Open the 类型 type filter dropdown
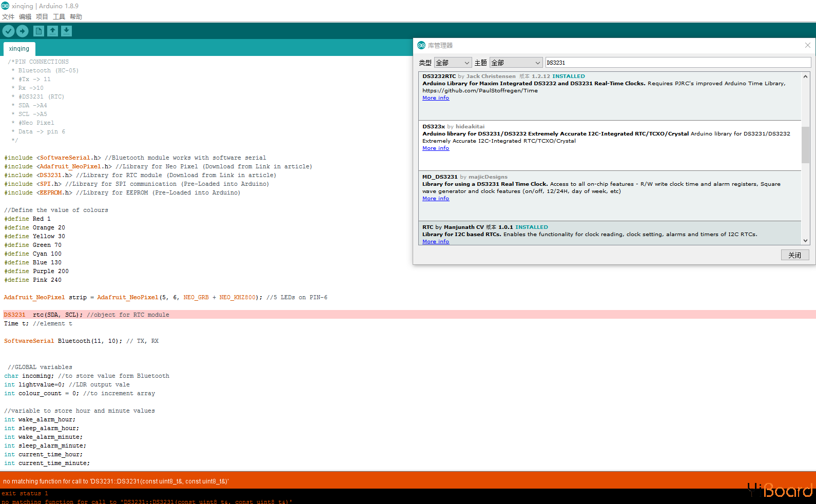Screen dimensions: 816x504 [x=453, y=63]
